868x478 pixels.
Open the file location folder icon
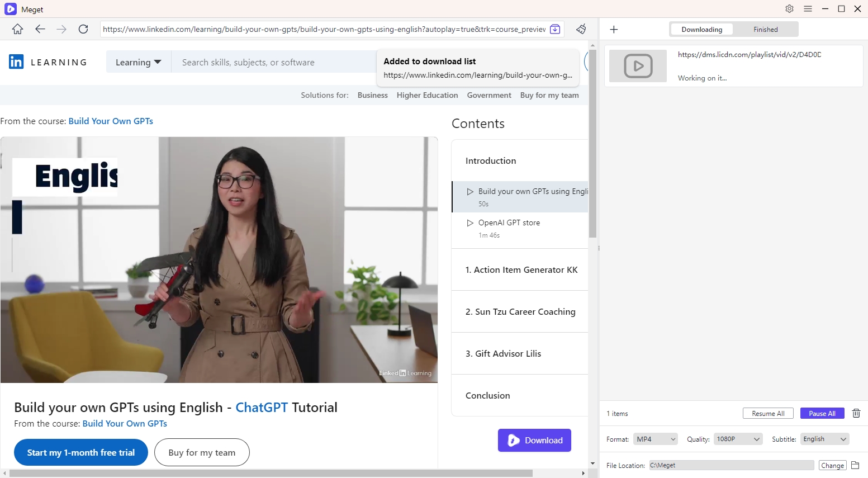pyautogui.click(x=855, y=465)
